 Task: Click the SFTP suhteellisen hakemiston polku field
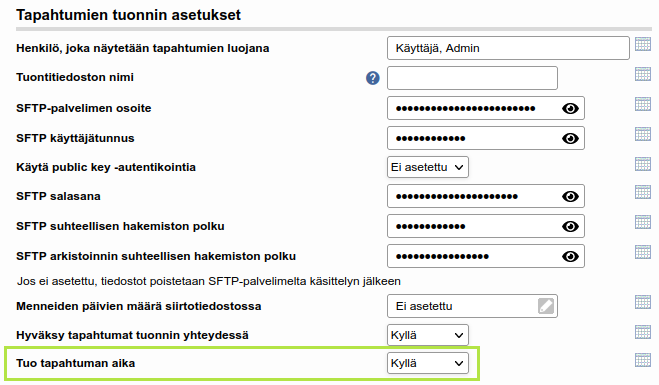point(485,226)
